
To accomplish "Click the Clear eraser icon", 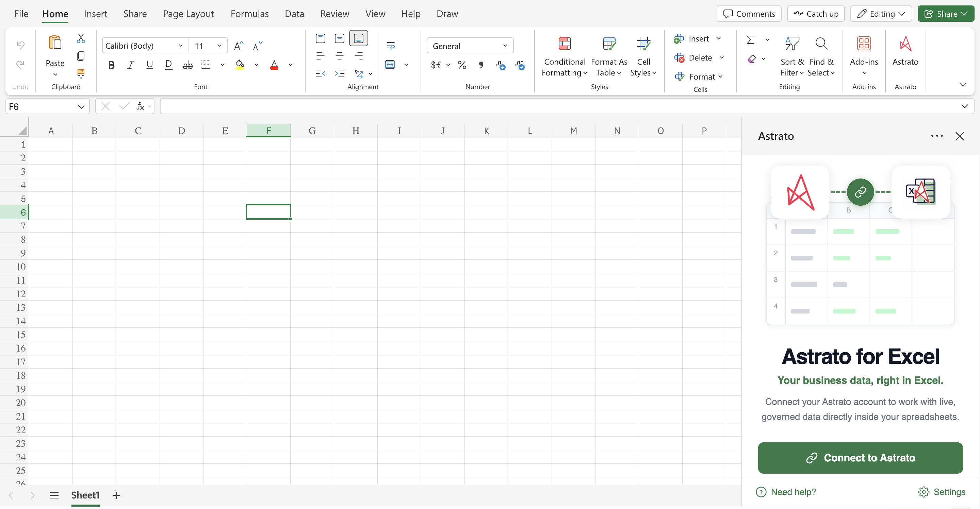I will pyautogui.click(x=751, y=59).
